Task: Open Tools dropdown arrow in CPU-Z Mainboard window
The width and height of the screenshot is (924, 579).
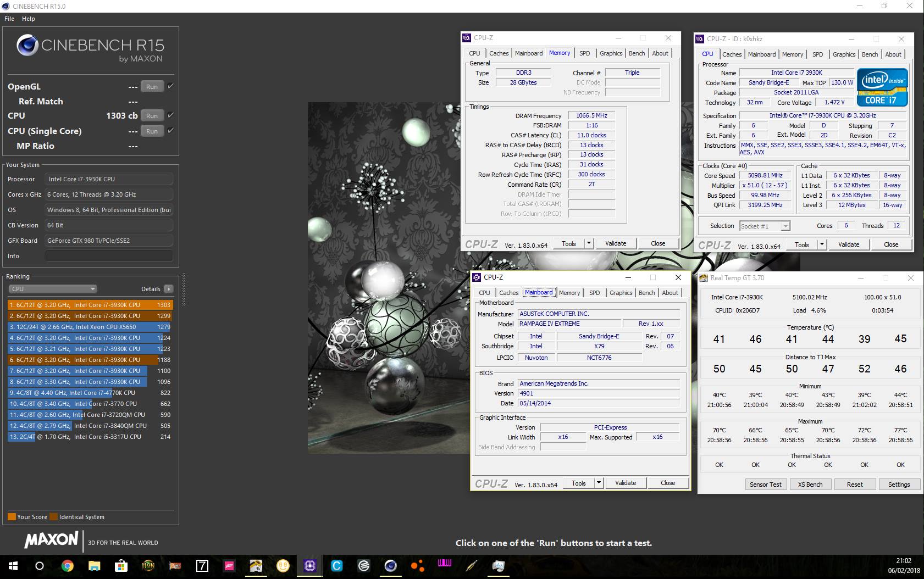Action: 599,483
